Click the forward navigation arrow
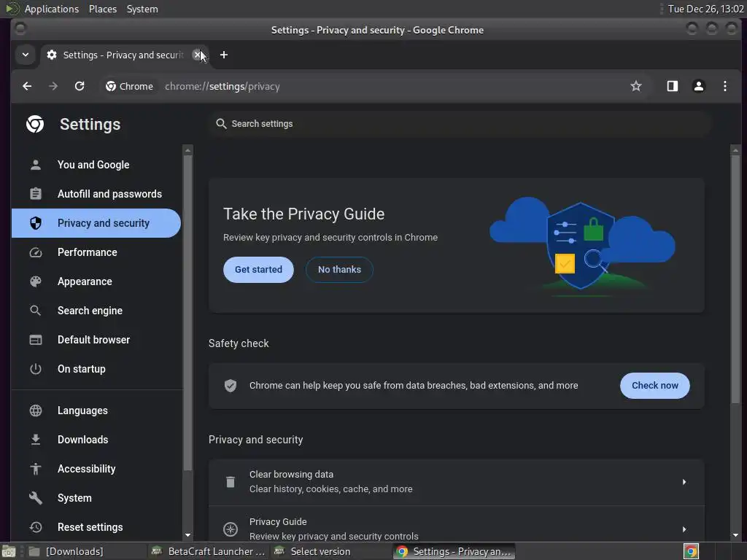The width and height of the screenshot is (747, 560). [x=53, y=86]
